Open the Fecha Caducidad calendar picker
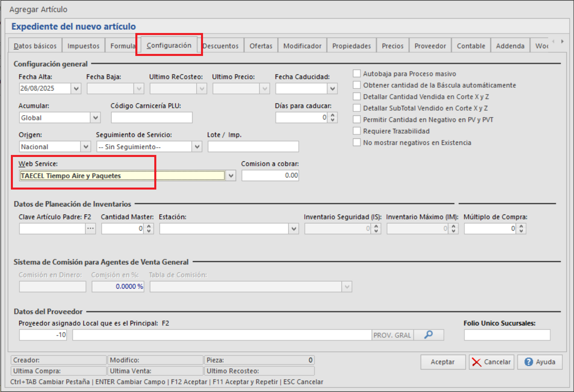Screen dimensions: 574x392 click(332, 89)
